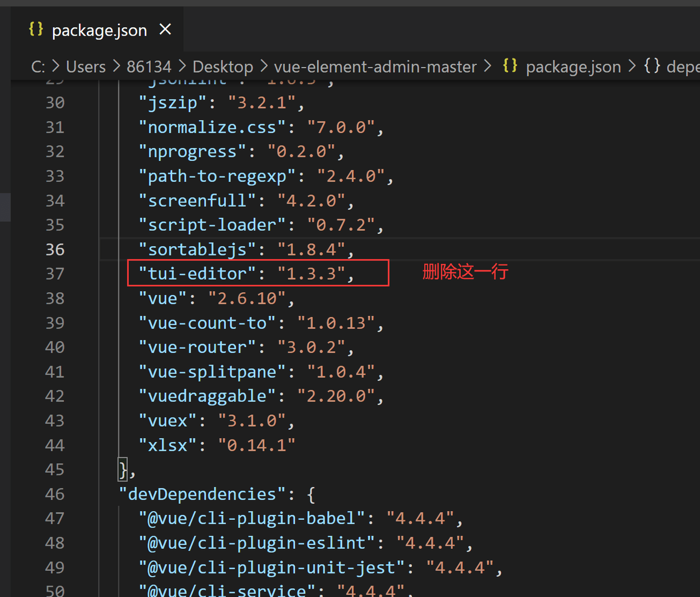
Task: Click the "script-loader" dependency name
Action: 213,225
